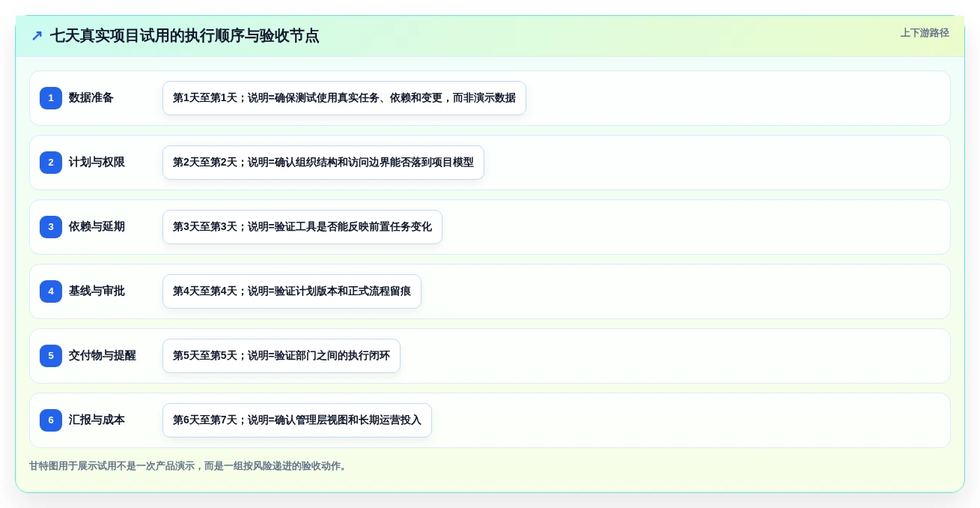The image size is (980, 508).
Task: Click the title 七天真实项目试用的执行顺序与验收节点
Action: coord(185,35)
